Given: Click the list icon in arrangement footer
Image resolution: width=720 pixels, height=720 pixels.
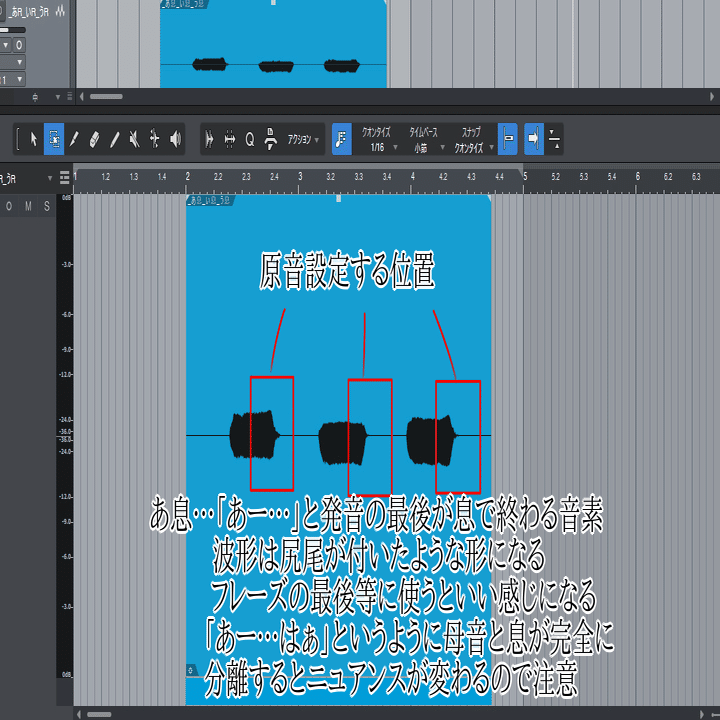Looking at the screenshot, I should click(70, 96).
